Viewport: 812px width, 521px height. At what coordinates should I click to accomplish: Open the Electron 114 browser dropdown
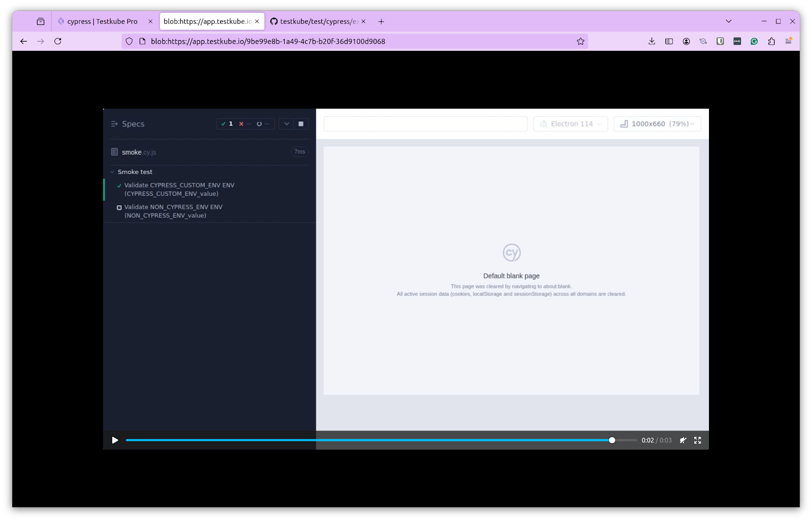tap(570, 124)
